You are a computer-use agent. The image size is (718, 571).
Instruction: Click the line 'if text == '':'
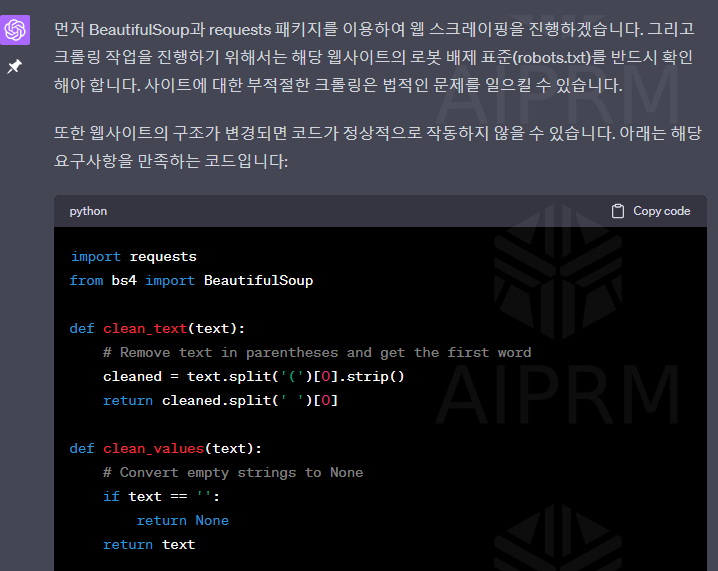click(162, 496)
